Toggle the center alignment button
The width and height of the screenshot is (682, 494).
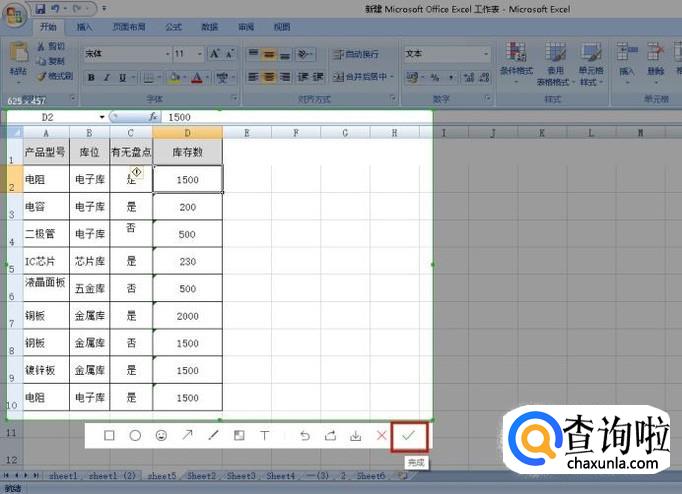270,77
